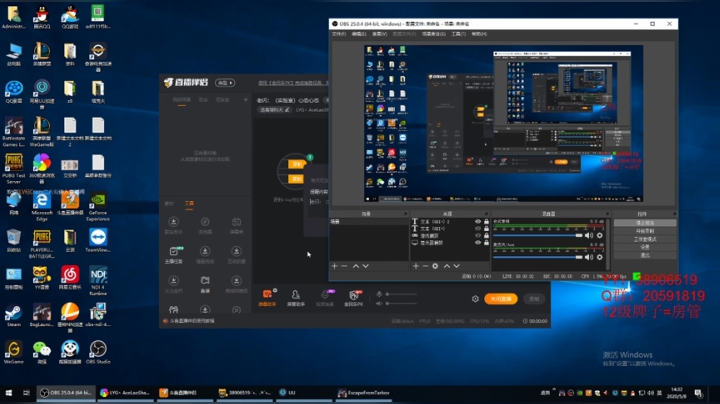Move the source down in the OBS sources panel
Viewport: 720px width, 404px height.
456,266
